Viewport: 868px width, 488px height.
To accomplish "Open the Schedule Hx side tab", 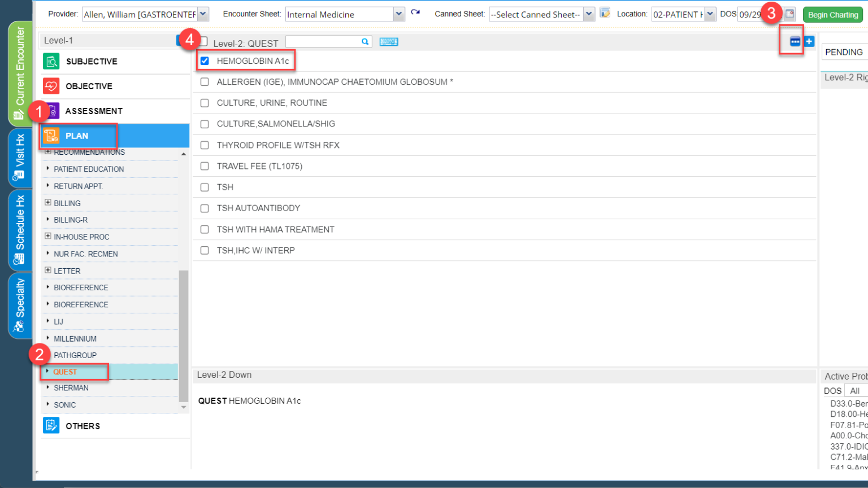I will tap(20, 230).
